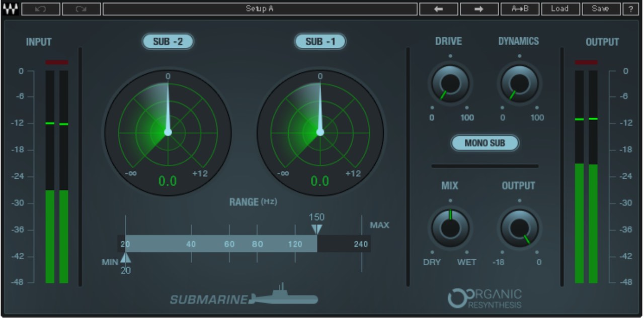644x318 pixels.
Task: Click the range MAX marker at 150
Action: point(316,229)
